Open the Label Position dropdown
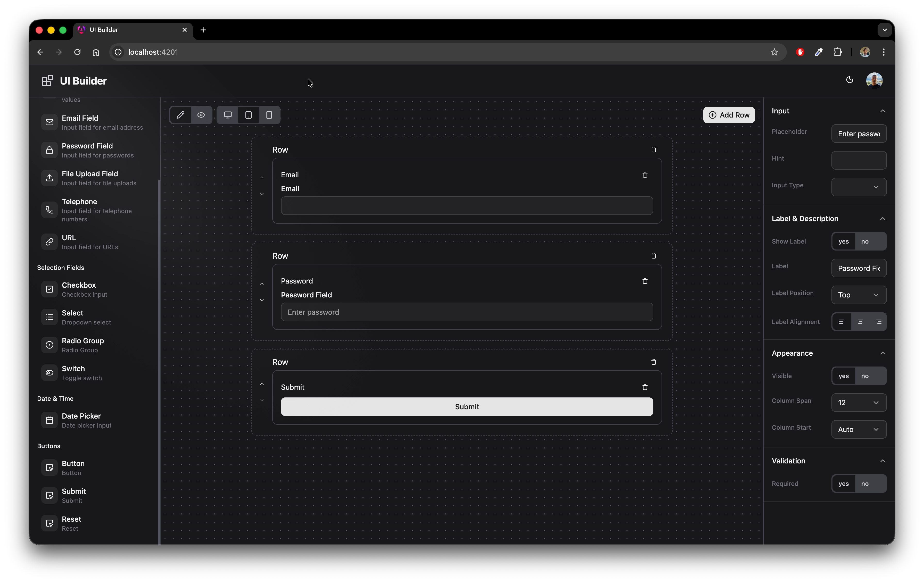Image resolution: width=924 pixels, height=583 pixels. [859, 295]
